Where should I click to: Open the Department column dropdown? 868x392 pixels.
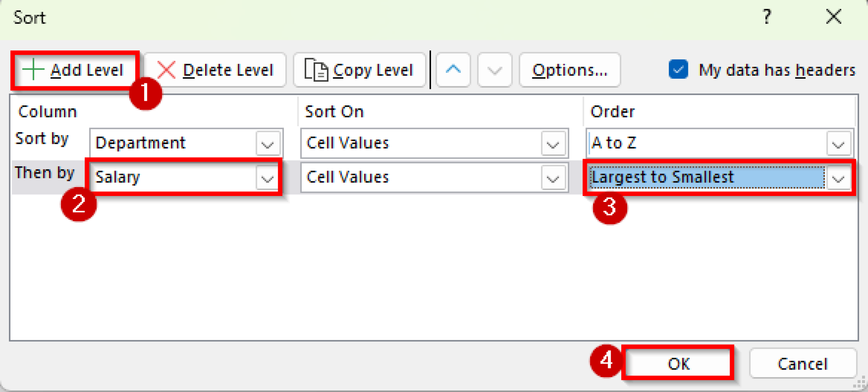[267, 143]
